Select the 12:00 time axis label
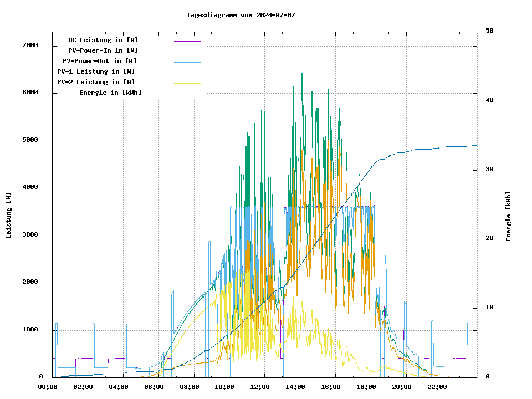This screenshot has height=399, width=532. (x=260, y=387)
